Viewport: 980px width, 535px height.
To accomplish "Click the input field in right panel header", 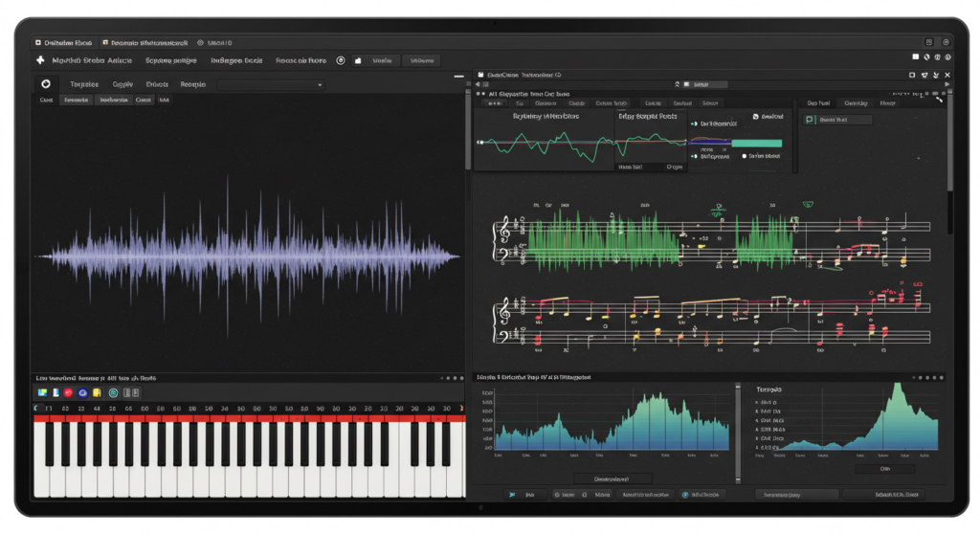I will [705, 84].
